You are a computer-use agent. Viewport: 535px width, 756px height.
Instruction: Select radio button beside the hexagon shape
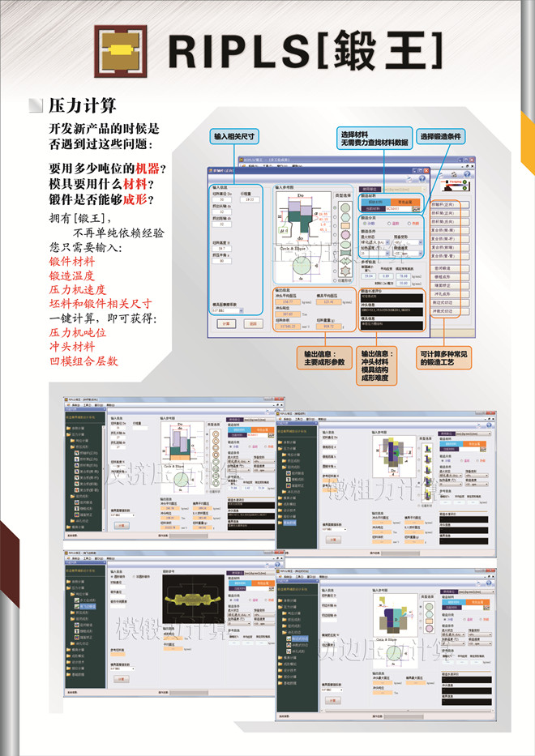[335, 217]
